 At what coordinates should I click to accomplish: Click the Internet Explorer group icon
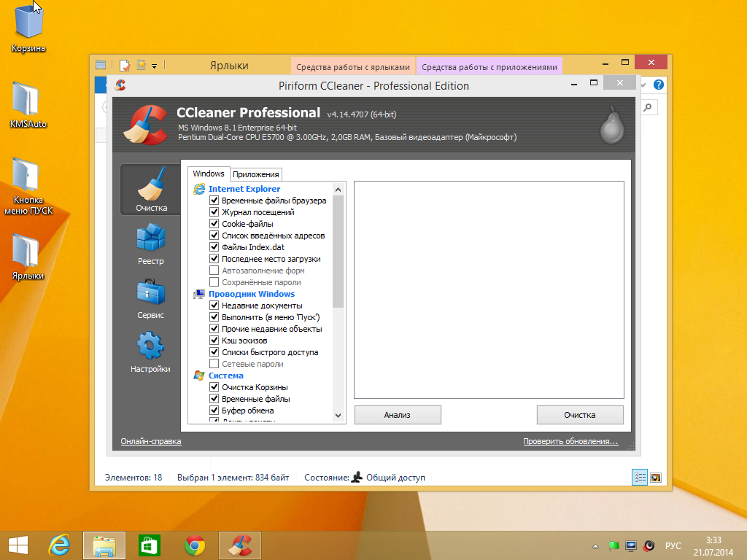point(198,189)
